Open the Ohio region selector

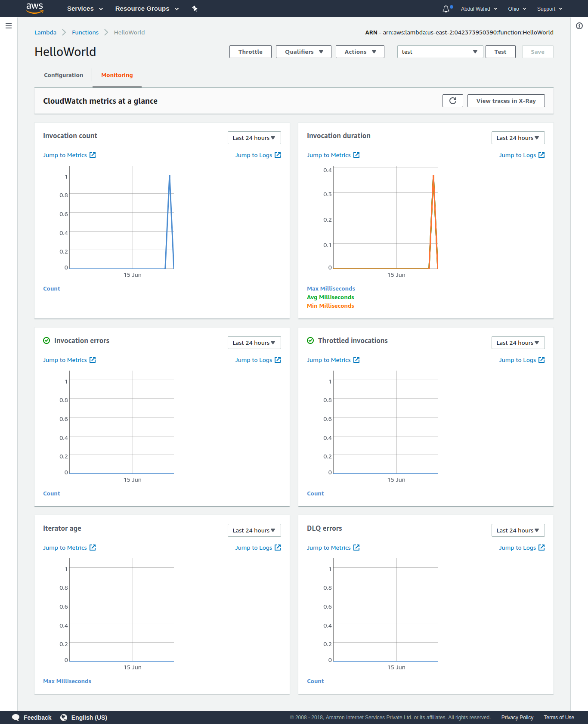point(517,9)
